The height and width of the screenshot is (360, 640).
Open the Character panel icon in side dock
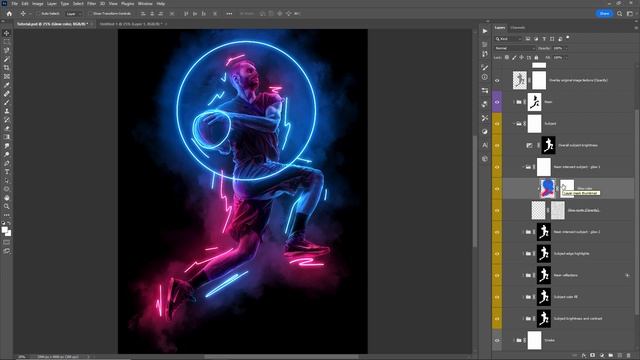point(484,145)
